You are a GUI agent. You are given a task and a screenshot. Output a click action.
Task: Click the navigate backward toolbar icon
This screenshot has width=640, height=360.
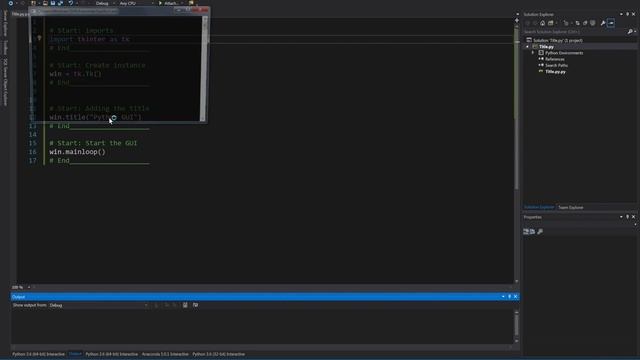coord(11,3)
